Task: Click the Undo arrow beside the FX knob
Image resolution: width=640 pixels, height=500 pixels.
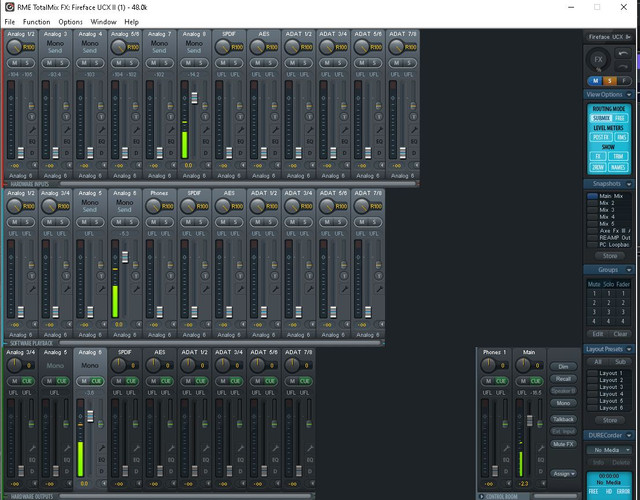Action: point(623,53)
